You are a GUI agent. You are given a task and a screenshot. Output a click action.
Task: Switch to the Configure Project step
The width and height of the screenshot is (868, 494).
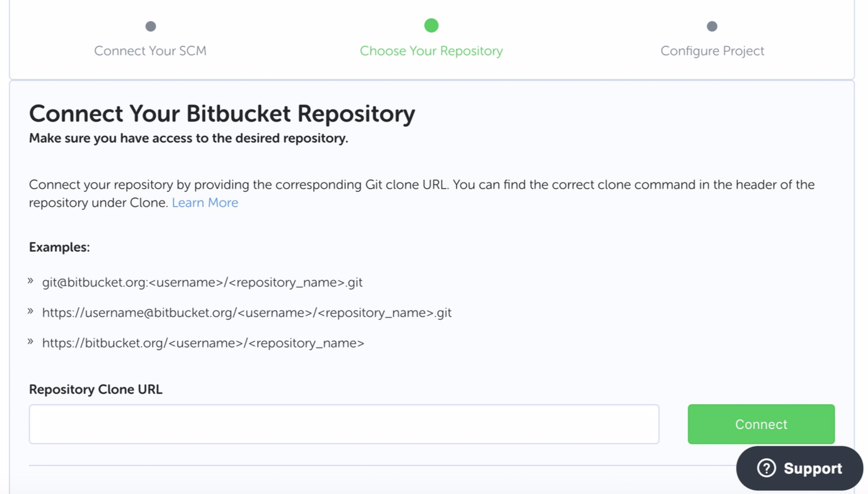(712, 51)
